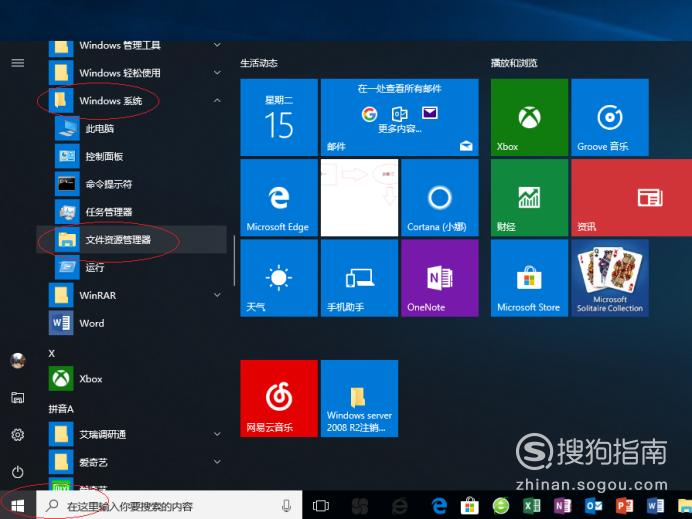Viewport: 692px width, 519px height.
Task: Open 命令提示符 in app list
Action: click(132, 184)
